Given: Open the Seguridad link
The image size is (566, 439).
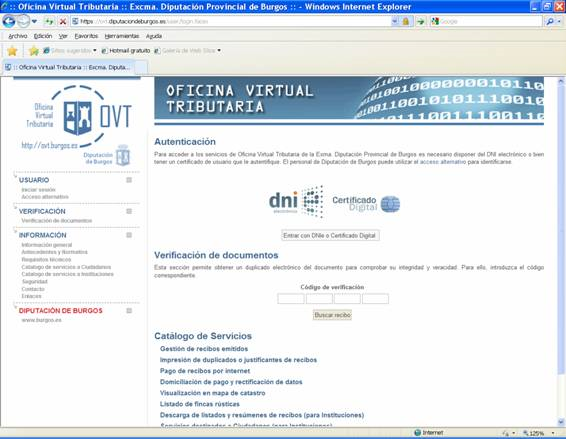Looking at the screenshot, I should point(34,282).
